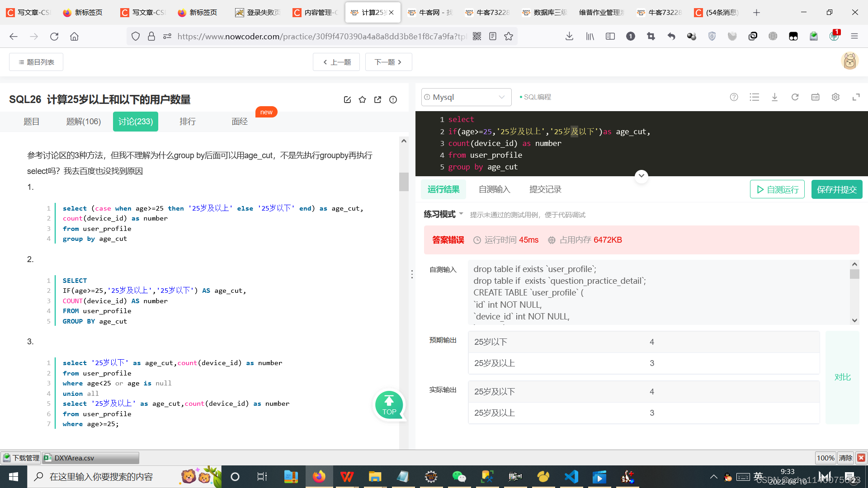Show hidden system tray icons
This screenshot has height=488, width=868.
(x=713, y=477)
